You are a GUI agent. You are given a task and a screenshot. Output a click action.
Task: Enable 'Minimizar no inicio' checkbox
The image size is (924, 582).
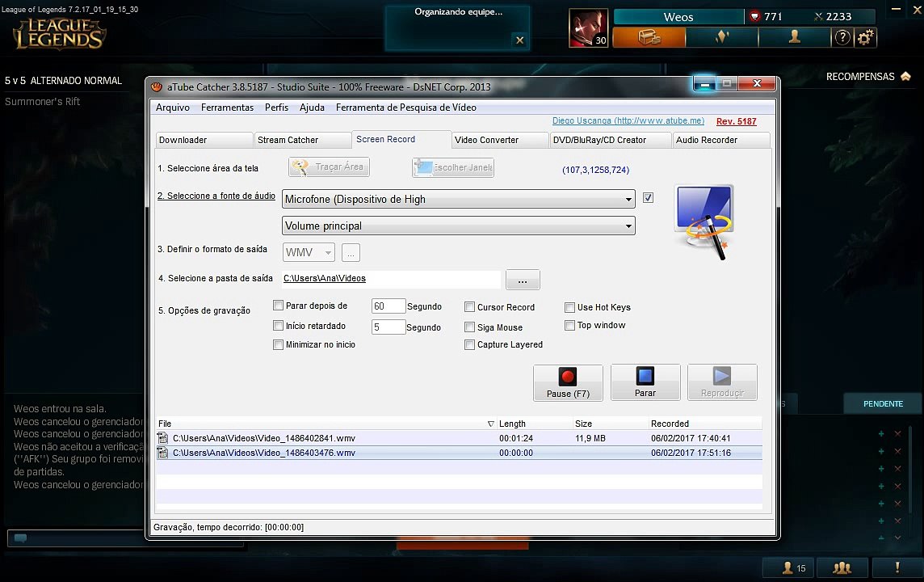click(x=278, y=344)
